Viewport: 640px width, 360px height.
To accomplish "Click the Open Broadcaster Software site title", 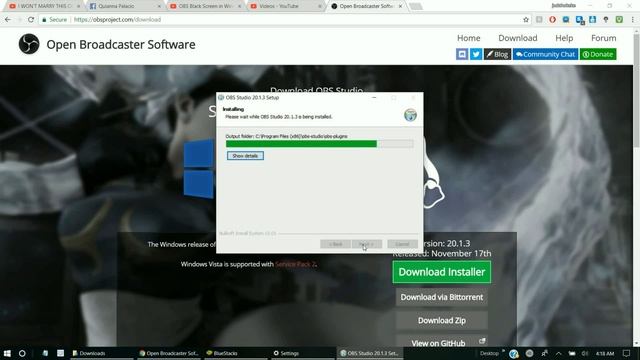I will [x=121, y=44].
